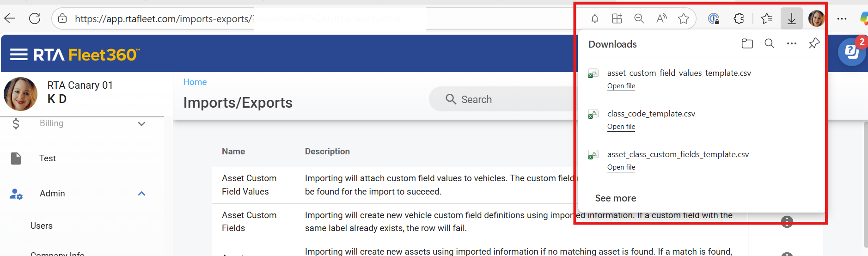Open more options in Downloads panel
Screen dimensions: 868x256
point(791,43)
